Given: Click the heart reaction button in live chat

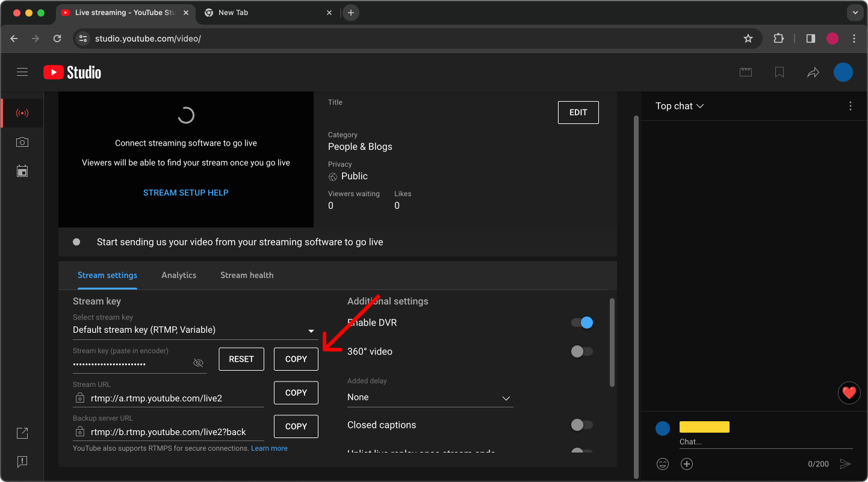Looking at the screenshot, I should (x=849, y=393).
